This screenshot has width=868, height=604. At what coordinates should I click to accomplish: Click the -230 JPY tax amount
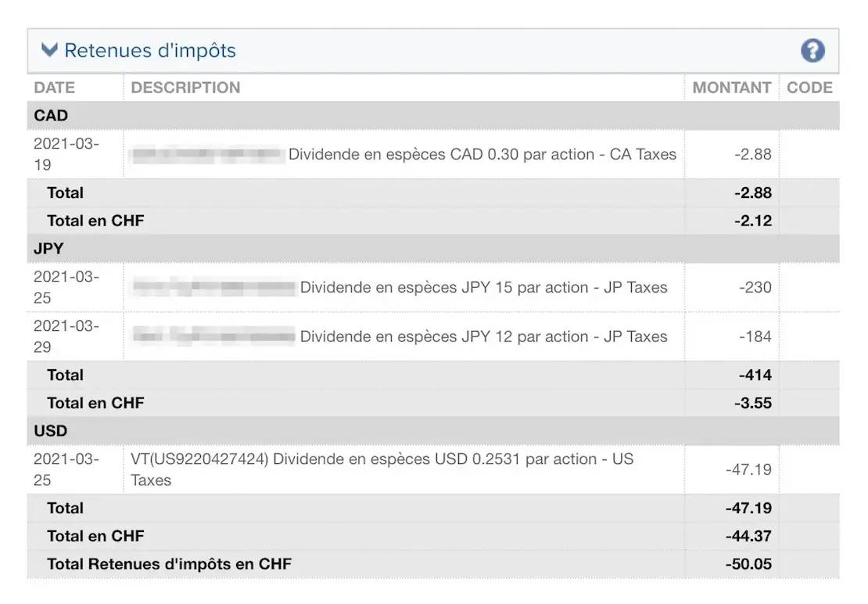pos(755,287)
